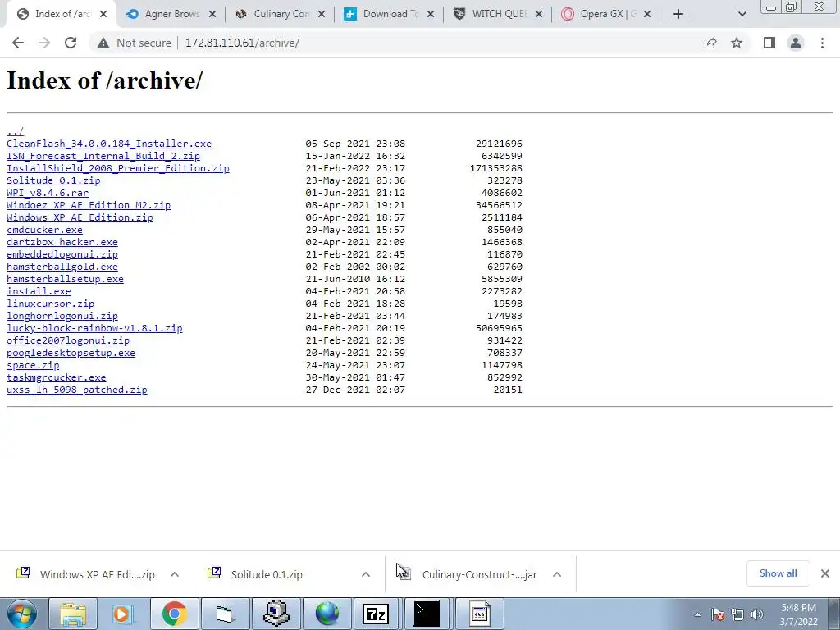
Task: Click uxss_lh_5098_patched.zip link
Action: [76, 390]
